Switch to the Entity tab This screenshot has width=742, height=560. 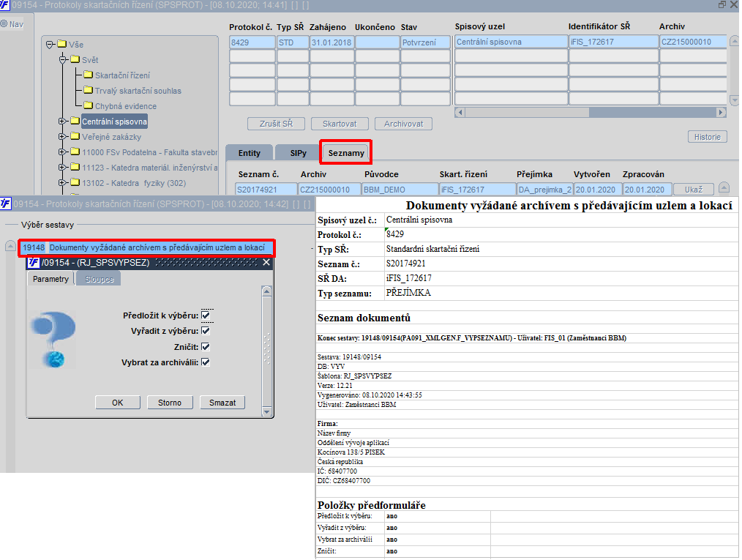pos(249,153)
